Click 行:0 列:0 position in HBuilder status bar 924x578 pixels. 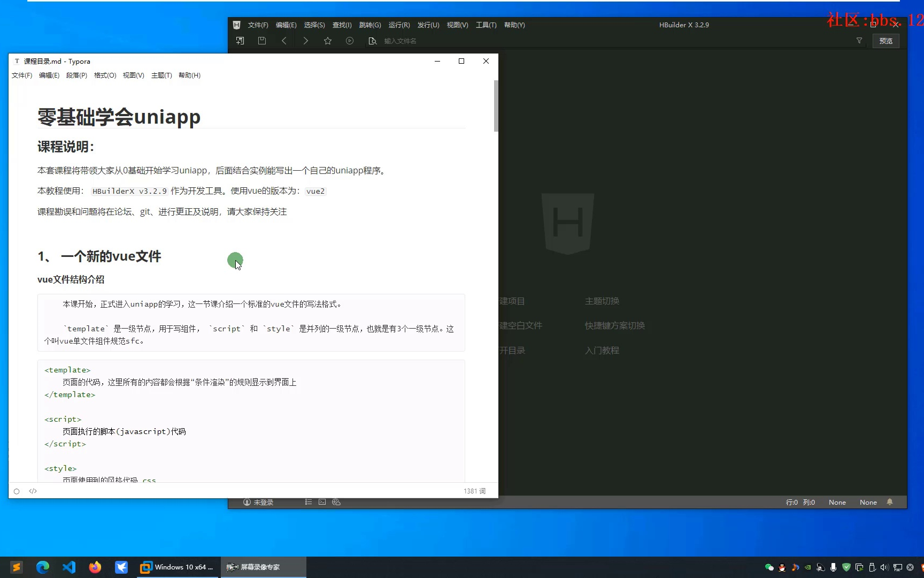[800, 502]
